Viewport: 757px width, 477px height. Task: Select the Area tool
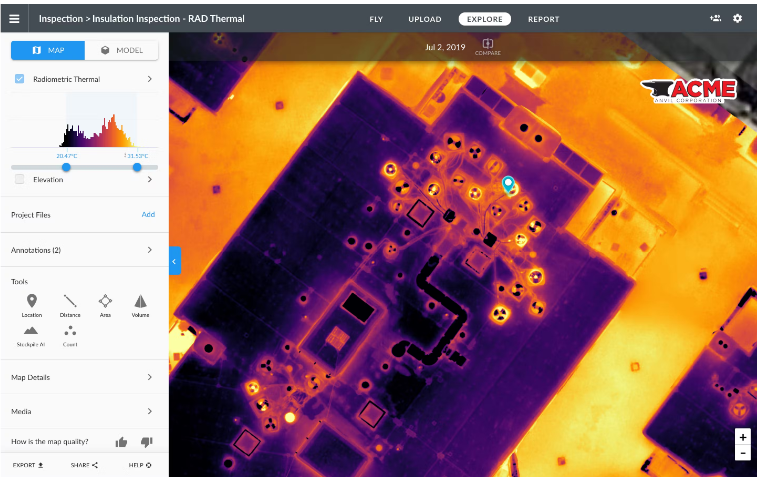(105, 305)
